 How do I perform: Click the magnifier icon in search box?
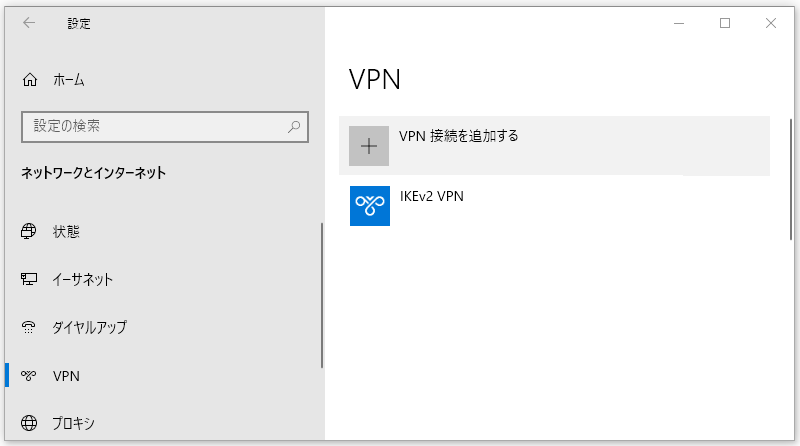[294, 127]
